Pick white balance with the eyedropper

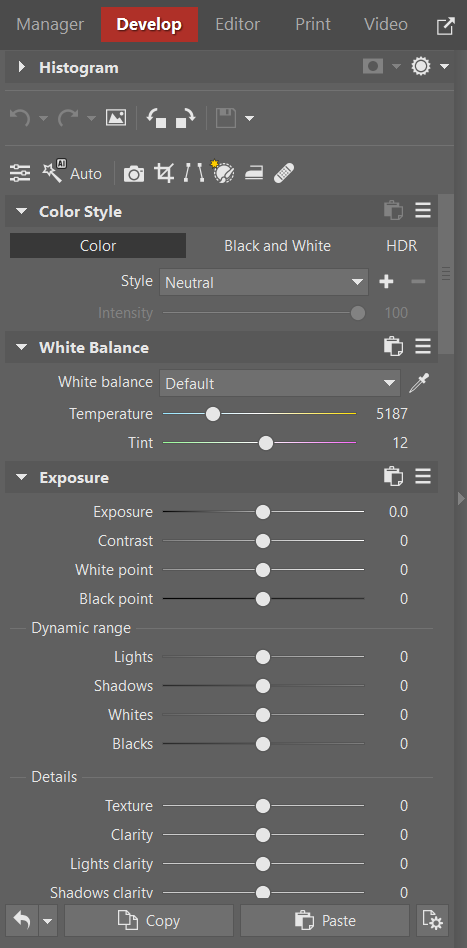(x=419, y=383)
